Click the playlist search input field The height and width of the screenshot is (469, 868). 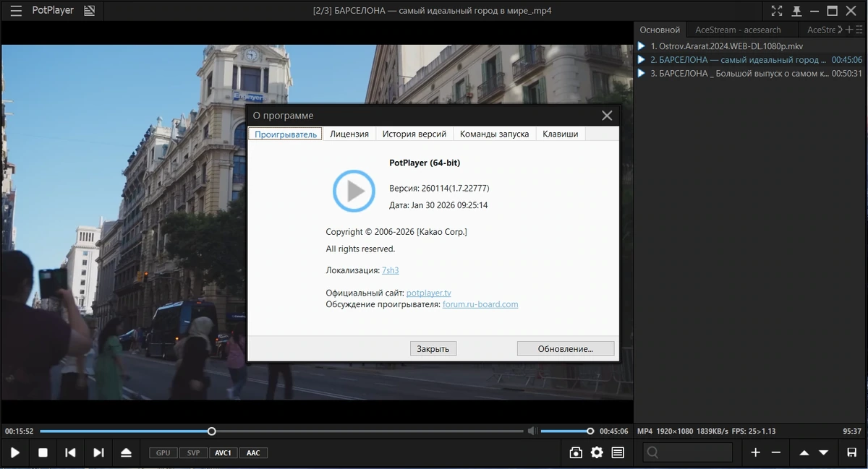tap(688, 452)
